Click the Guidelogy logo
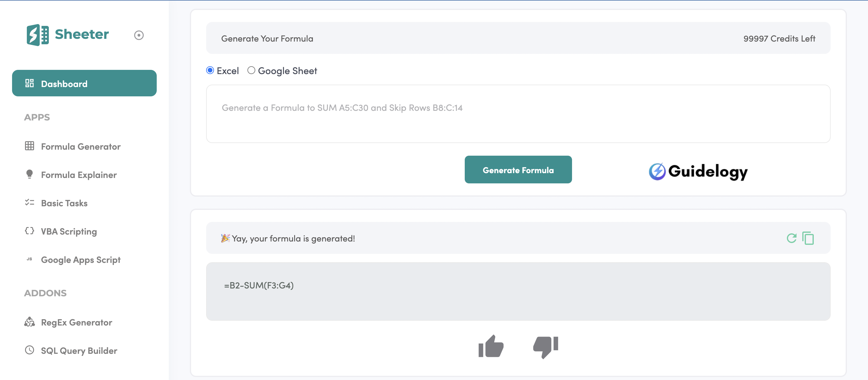This screenshot has height=380, width=868. [x=698, y=171]
